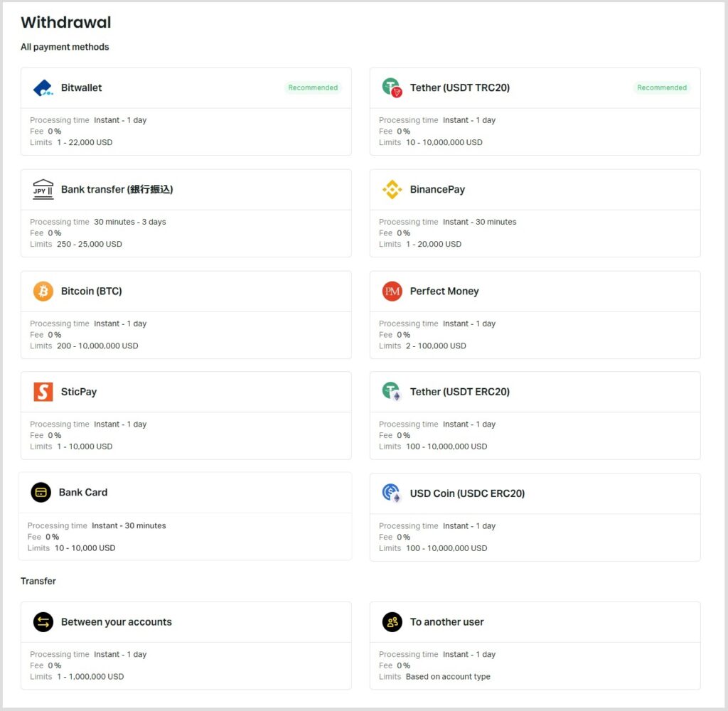Image resolution: width=728 pixels, height=711 pixels.
Task: Click the Tether USDT TRC20 icon
Action: coord(392,88)
